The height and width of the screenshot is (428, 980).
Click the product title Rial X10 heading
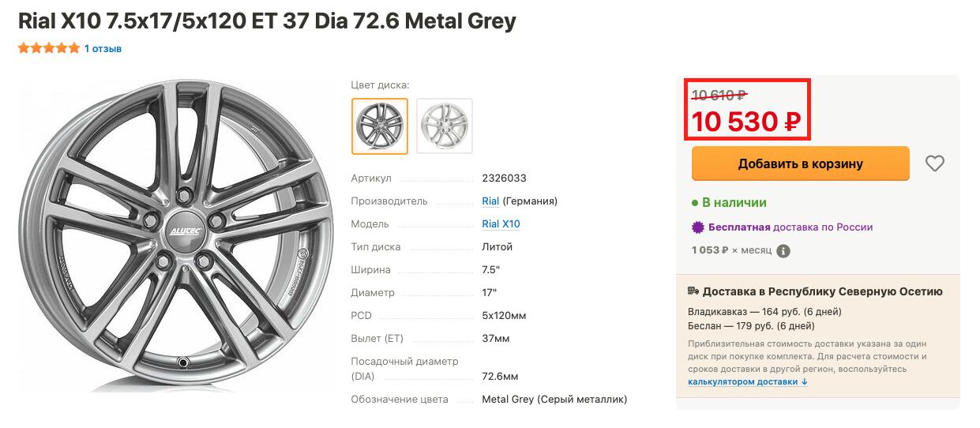(267, 20)
